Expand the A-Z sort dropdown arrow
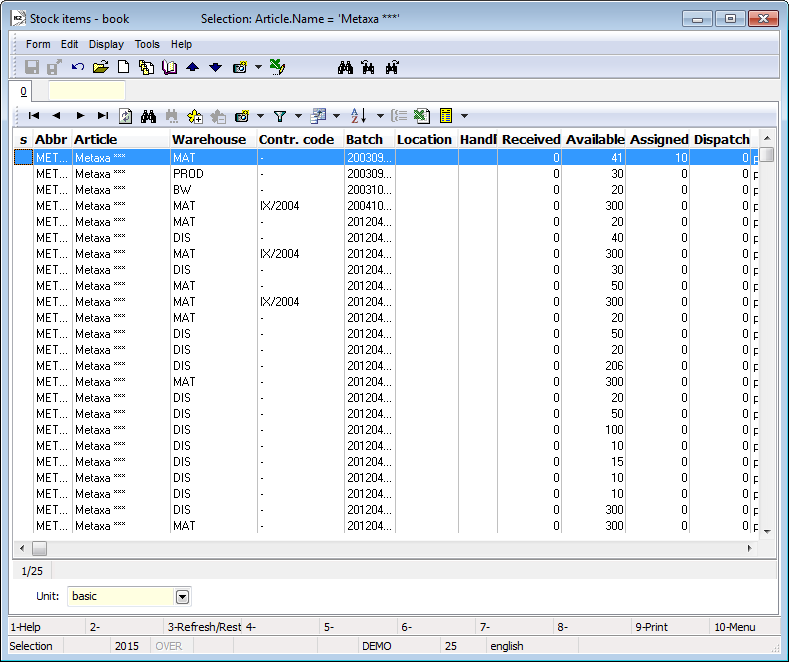 [x=379, y=116]
